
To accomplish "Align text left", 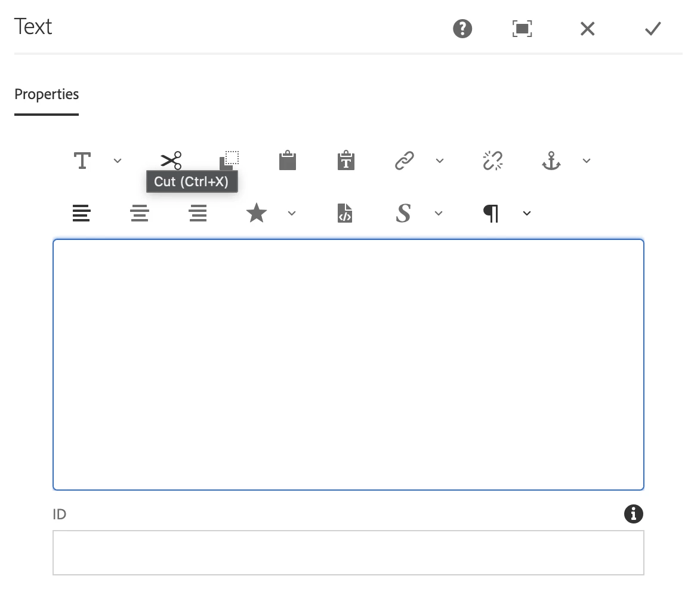I will (x=81, y=213).
